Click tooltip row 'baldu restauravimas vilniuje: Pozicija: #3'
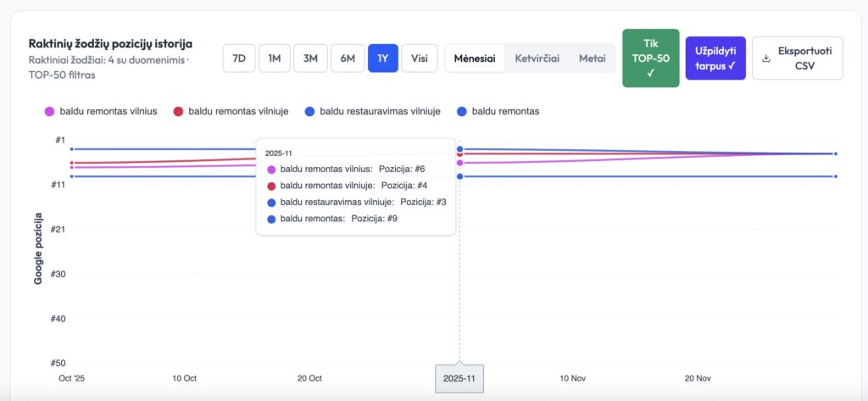This screenshot has width=868, height=401. click(x=357, y=202)
